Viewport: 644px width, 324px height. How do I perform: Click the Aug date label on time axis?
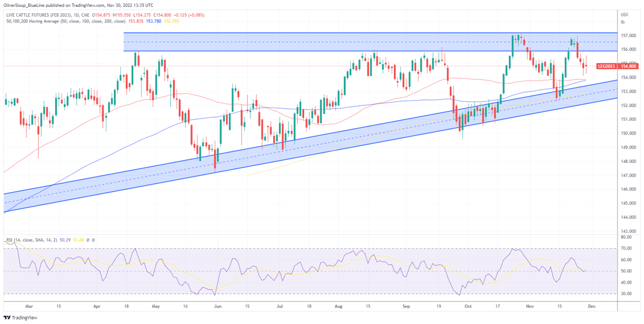pos(339,306)
